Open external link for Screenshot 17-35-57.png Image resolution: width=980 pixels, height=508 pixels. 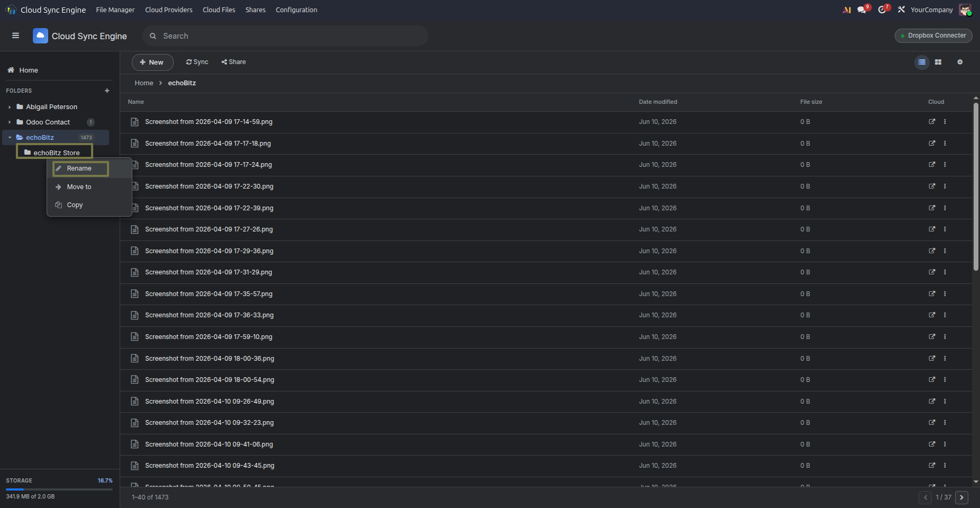click(932, 293)
